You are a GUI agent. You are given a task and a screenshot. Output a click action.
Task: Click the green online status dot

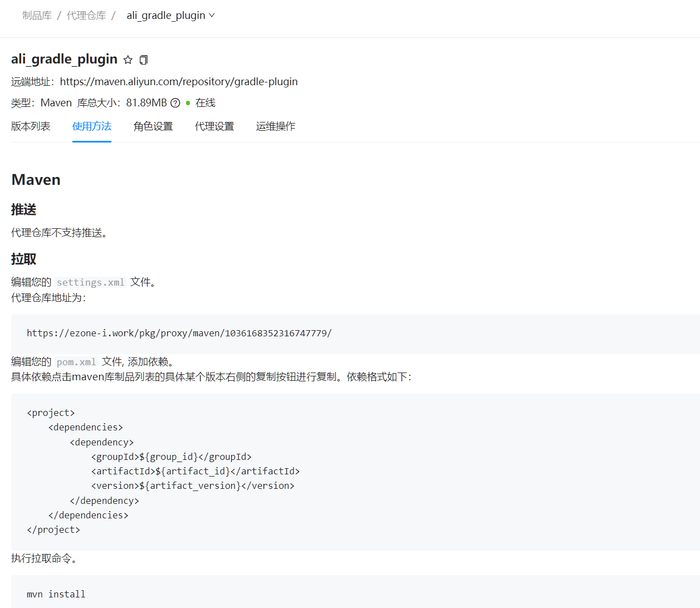[x=188, y=103]
